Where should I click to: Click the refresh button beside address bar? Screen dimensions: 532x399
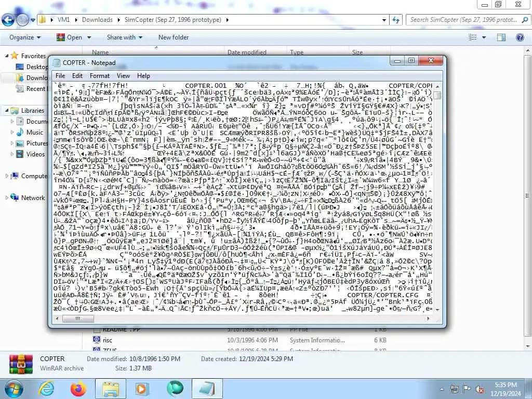coord(395,20)
